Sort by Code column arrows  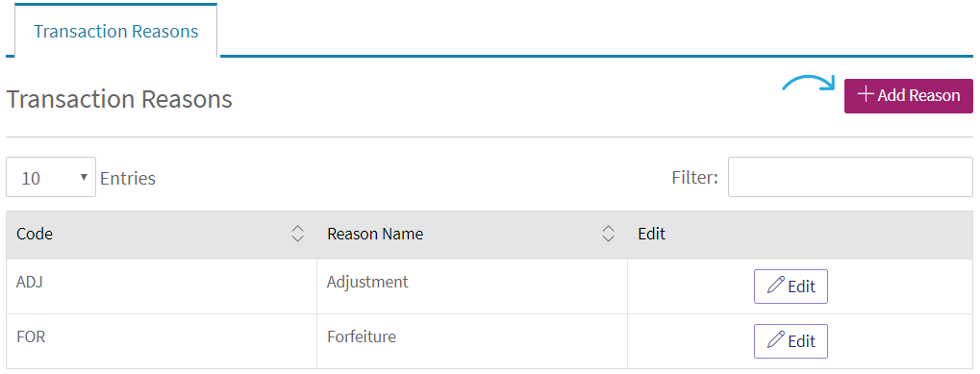(x=297, y=234)
